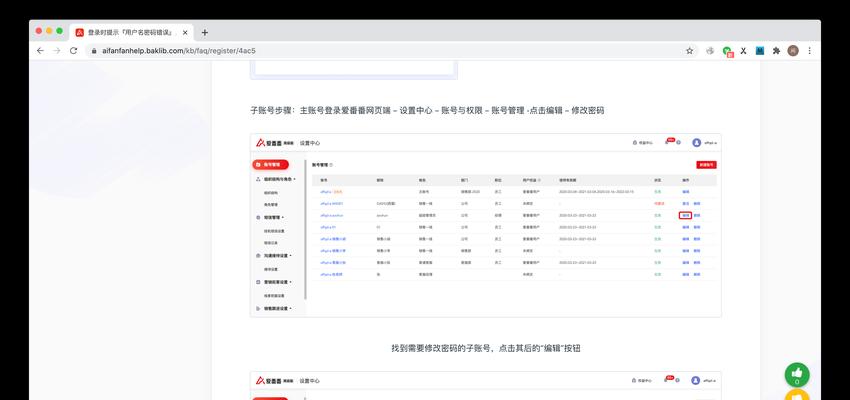Like the article with green thumbs-up
This screenshot has height=400, width=850.
(797, 375)
